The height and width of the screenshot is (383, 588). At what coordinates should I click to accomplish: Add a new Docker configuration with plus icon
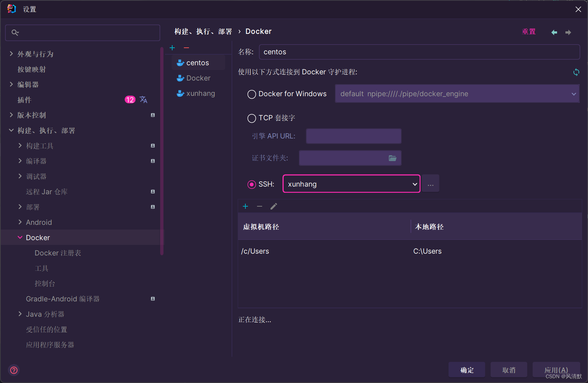(172, 48)
